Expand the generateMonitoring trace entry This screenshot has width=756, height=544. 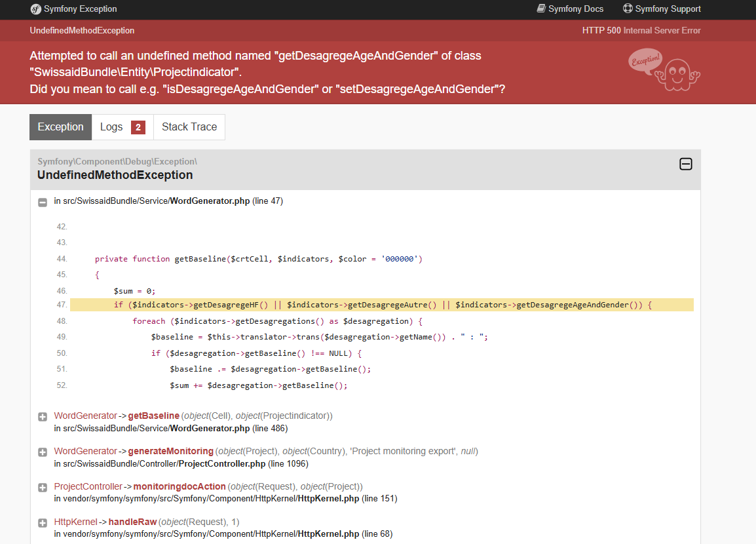click(43, 452)
